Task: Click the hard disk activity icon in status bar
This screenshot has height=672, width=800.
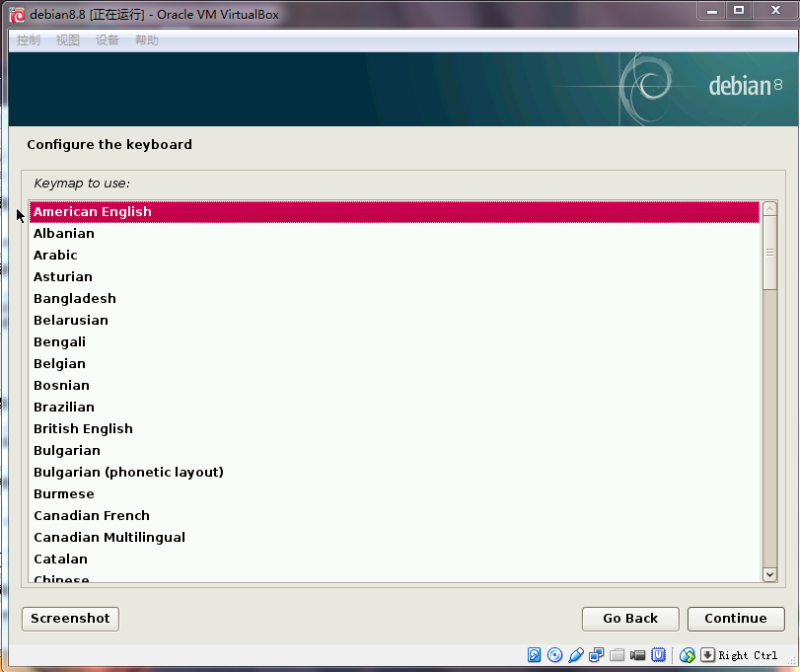Action: point(535,655)
